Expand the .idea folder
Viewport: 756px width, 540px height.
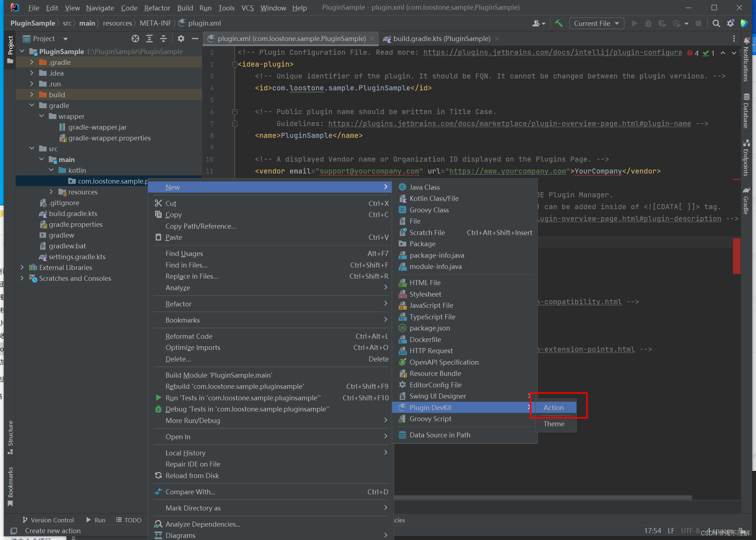tap(32, 73)
